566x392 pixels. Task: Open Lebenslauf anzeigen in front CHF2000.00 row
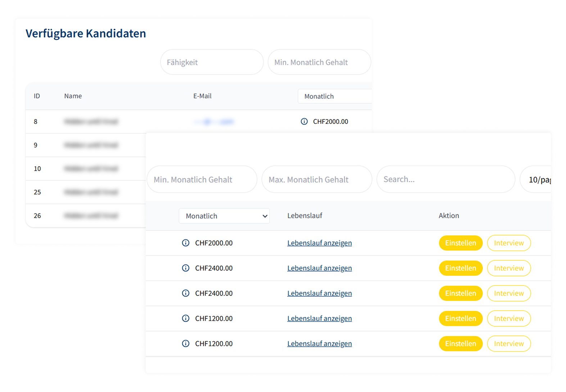tap(320, 243)
